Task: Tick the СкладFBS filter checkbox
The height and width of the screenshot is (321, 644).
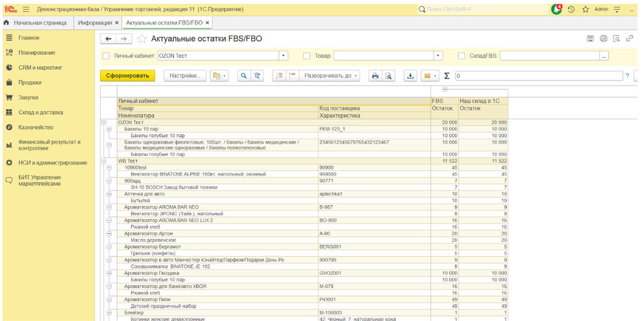Action: pos(462,56)
